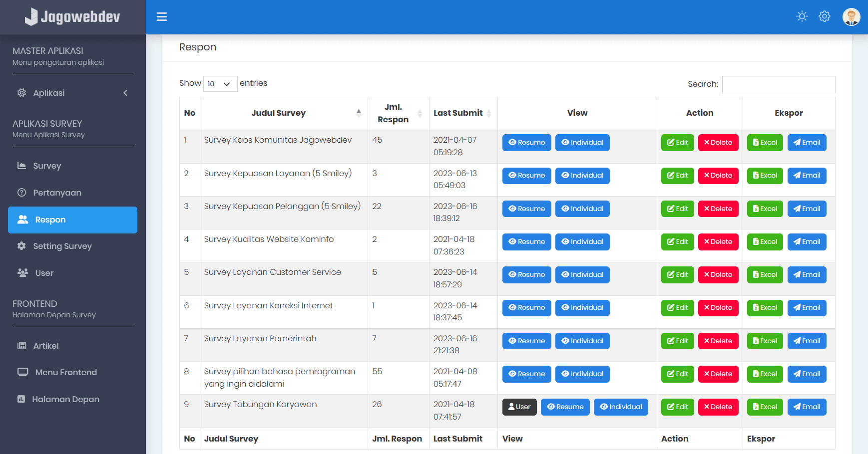This screenshot has height=454, width=868.
Task: Delete Survey Kepuasan Layanan (5 Smiley)
Action: [718, 176]
